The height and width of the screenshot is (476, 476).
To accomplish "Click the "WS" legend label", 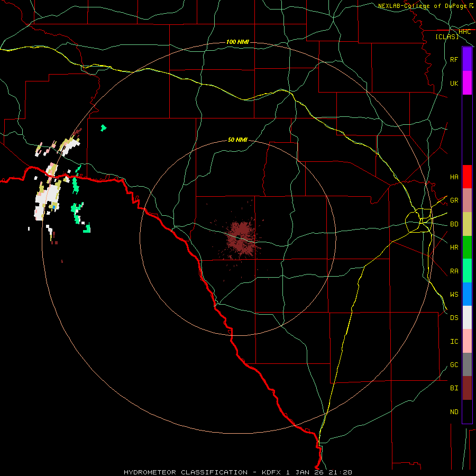I will tap(454, 294).
